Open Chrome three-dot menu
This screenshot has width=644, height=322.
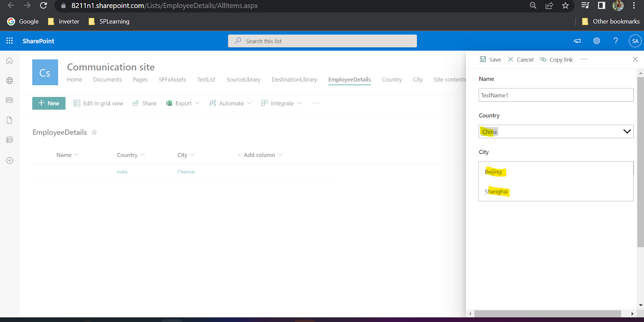point(634,6)
